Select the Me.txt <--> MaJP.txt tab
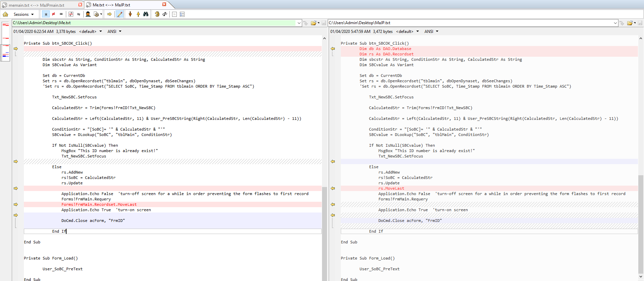644x281 pixels. pyautogui.click(x=111, y=5)
